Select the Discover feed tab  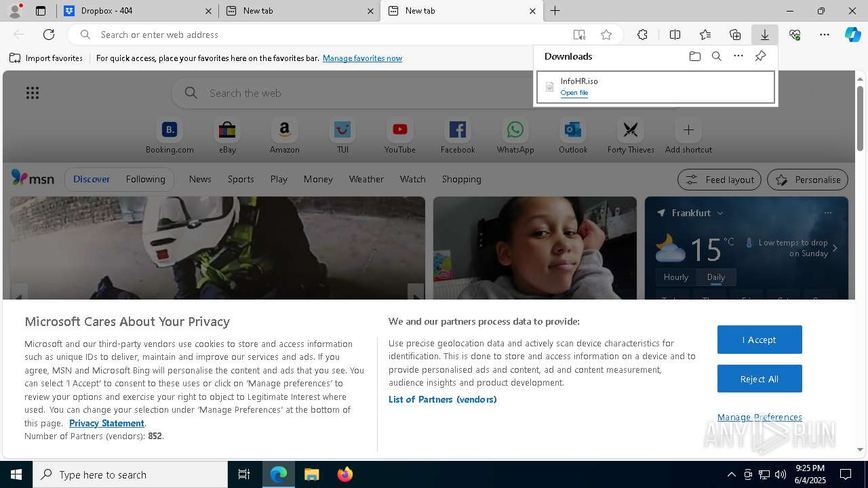[x=92, y=179]
